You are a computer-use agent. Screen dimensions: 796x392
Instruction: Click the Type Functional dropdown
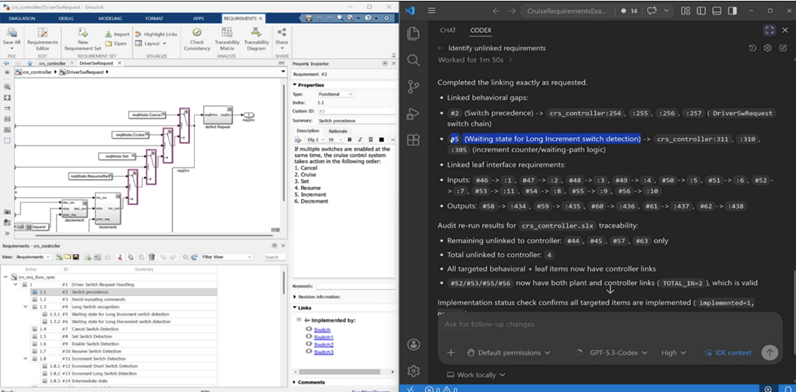coord(336,94)
